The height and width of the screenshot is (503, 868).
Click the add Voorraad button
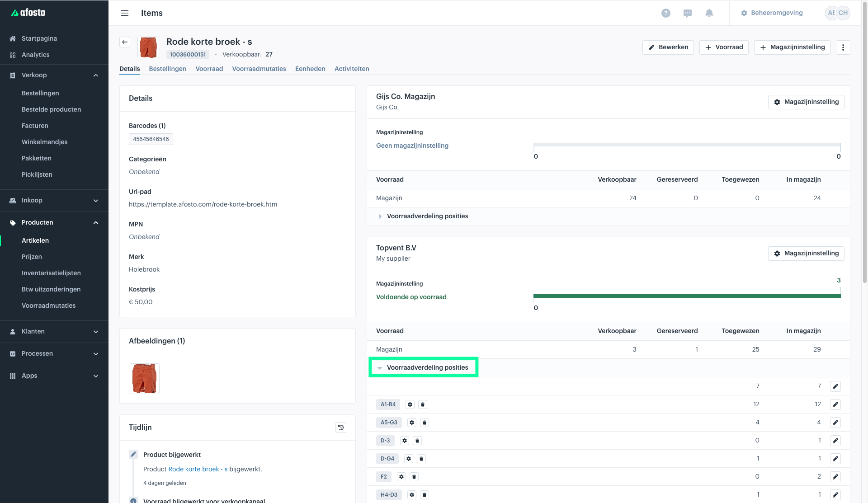pyautogui.click(x=724, y=47)
